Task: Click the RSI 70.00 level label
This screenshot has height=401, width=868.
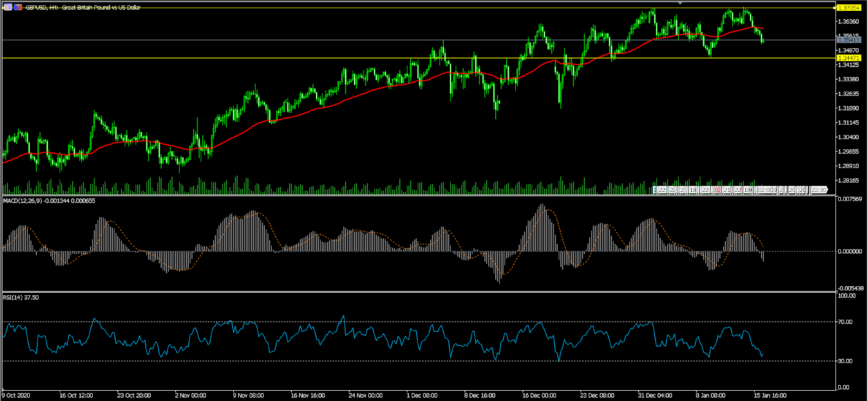Action: coord(845,322)
